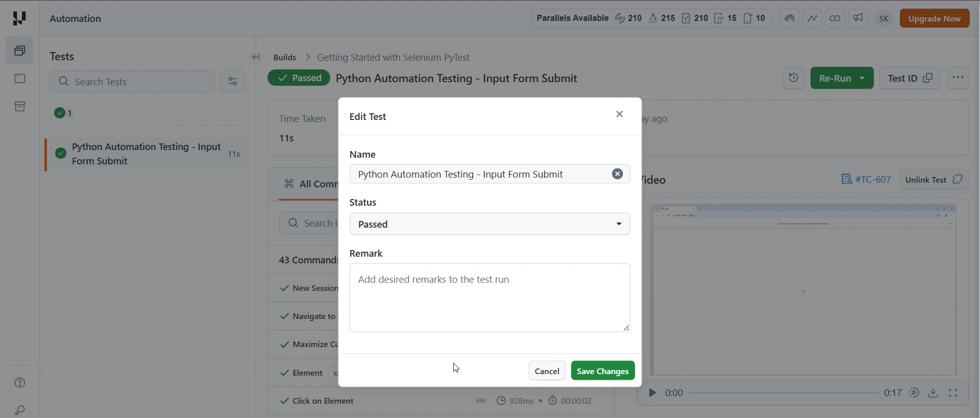
Task: Cancel the Edit Test dialog
Action: 547,371
